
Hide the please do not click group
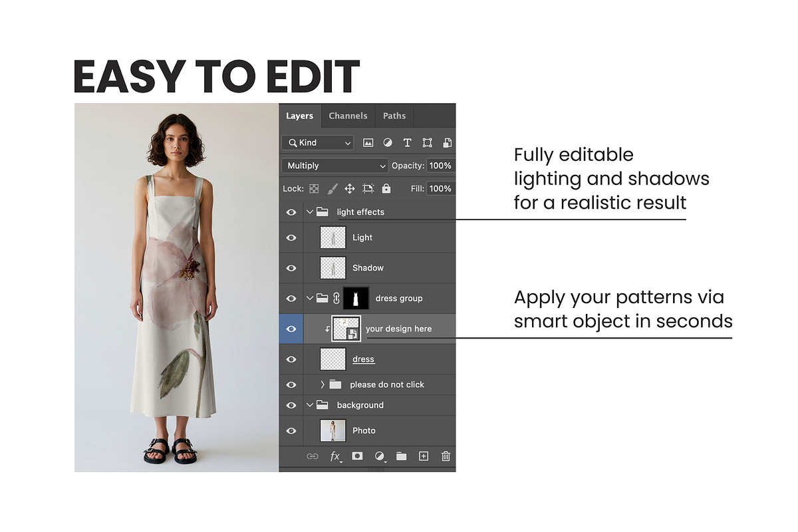point(291,384)
